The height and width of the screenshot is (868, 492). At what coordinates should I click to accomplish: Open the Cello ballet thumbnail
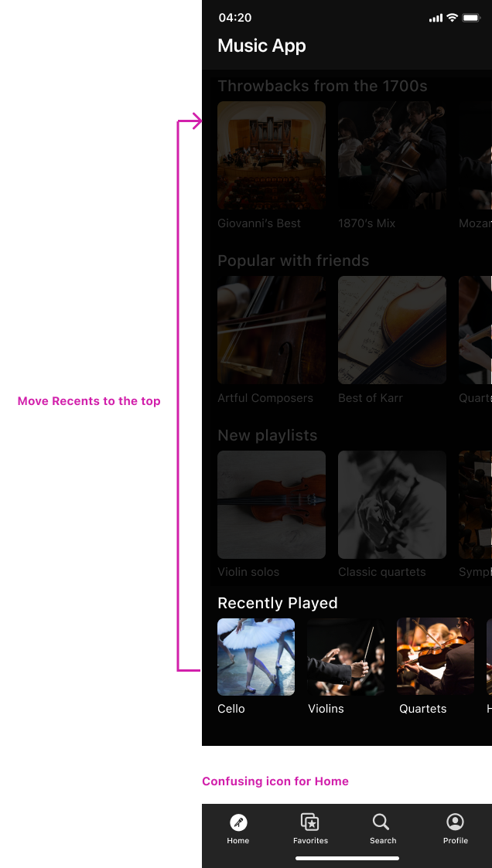tap(256, 656)
